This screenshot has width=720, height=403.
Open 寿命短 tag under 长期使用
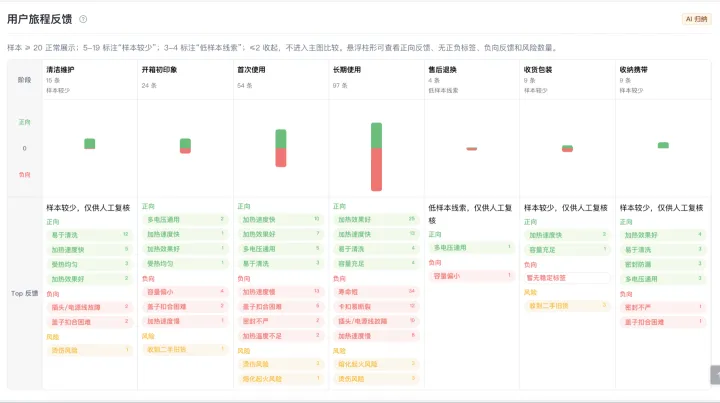[376, 292]
